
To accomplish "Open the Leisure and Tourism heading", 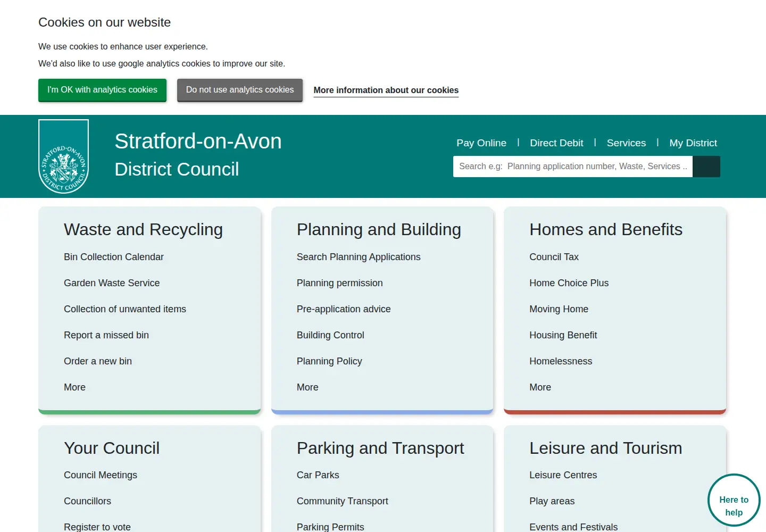I will [605, 448].
